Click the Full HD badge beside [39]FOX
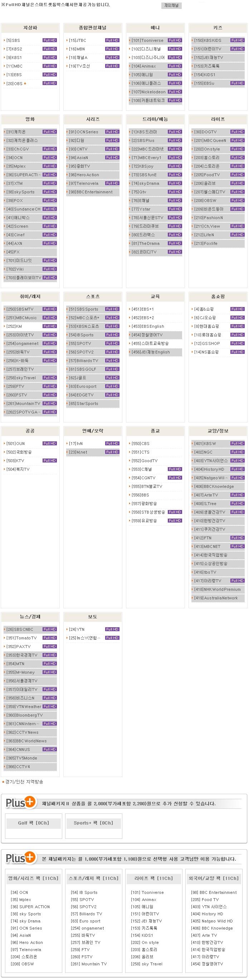249x980 pixels. [49, 201]
